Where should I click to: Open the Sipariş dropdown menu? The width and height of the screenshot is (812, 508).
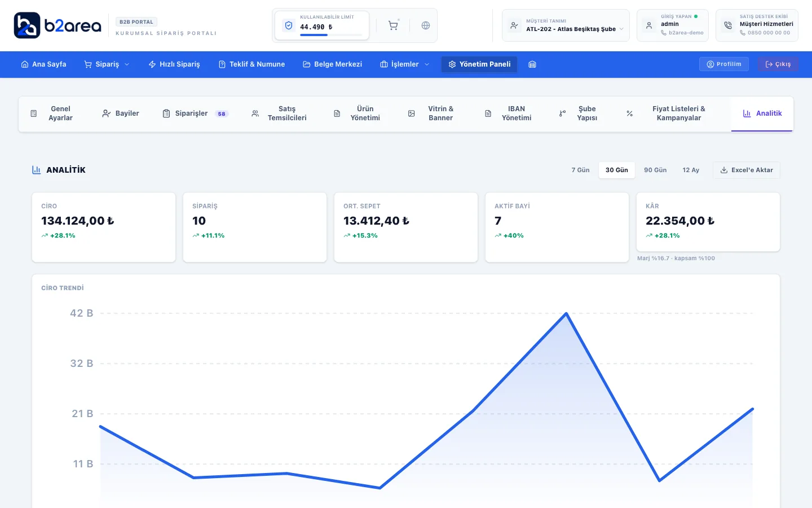[x=107, y=64]
